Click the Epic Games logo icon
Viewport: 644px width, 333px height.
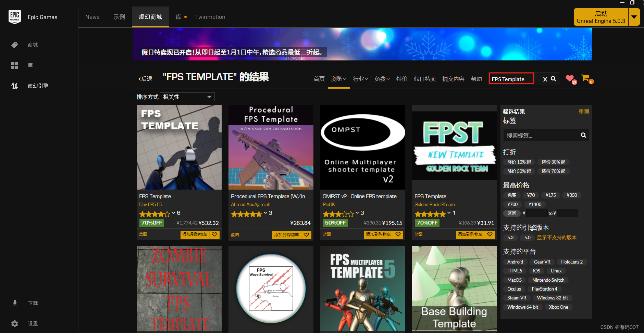[15, 17]
